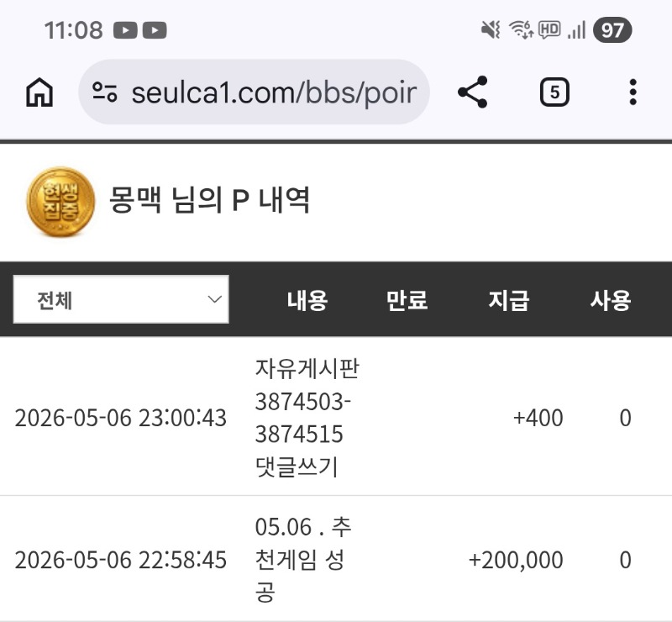Click the 사용 column header
Viewport: 672px width, 622px height.
(x=611, y=300)
